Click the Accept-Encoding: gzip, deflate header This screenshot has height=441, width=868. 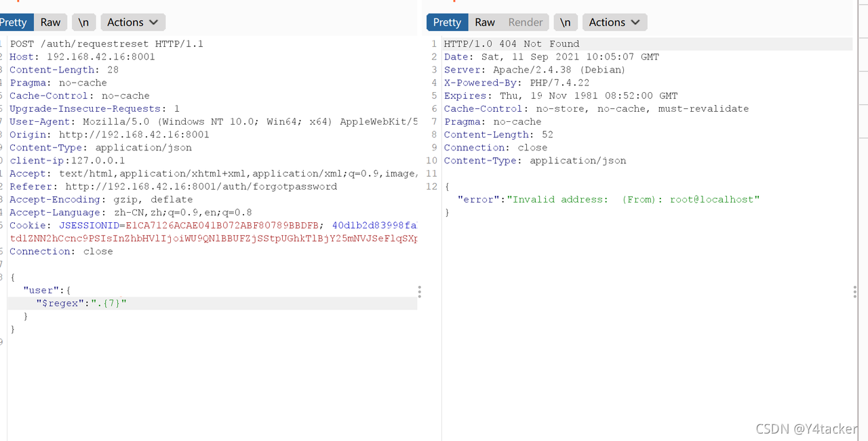pyautogui.click(x=101, y=200)
